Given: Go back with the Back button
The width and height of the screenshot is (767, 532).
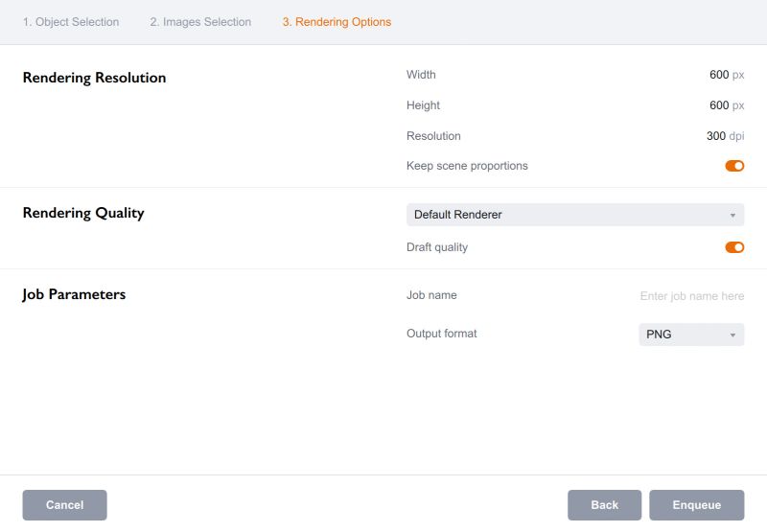Looking at the screenshot, I should pos(604,505).
